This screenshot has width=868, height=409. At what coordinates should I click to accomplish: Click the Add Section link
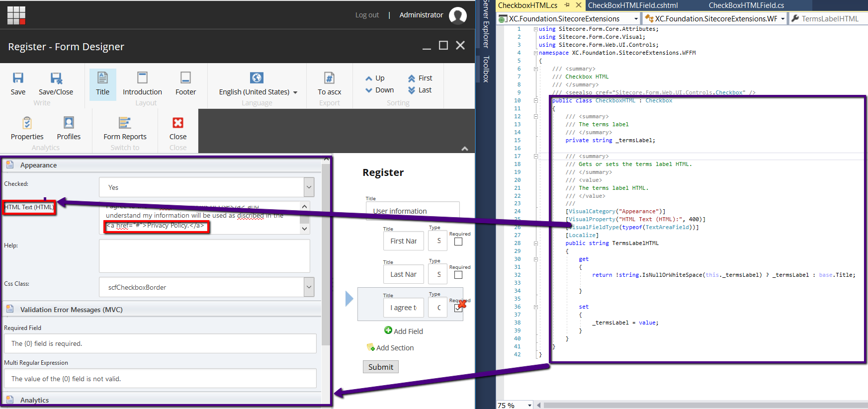(x=395, y=348)
